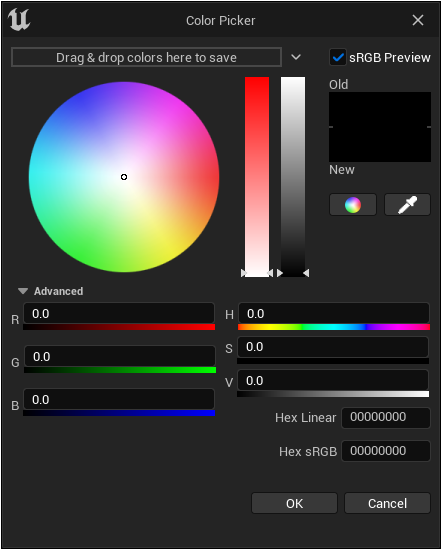Viewport: 442px width, 550px height.
Task: Click the B blue value field
Action: (x=119, y=400)
